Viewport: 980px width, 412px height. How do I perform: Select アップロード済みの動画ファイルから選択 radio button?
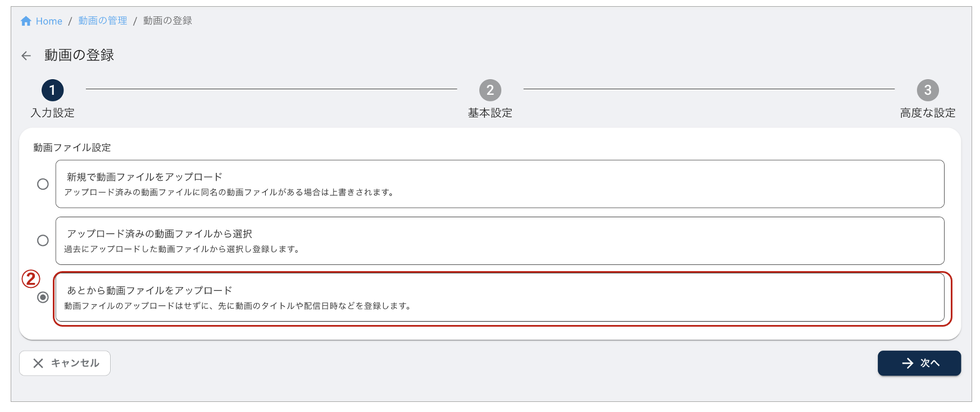click(43, 240)
